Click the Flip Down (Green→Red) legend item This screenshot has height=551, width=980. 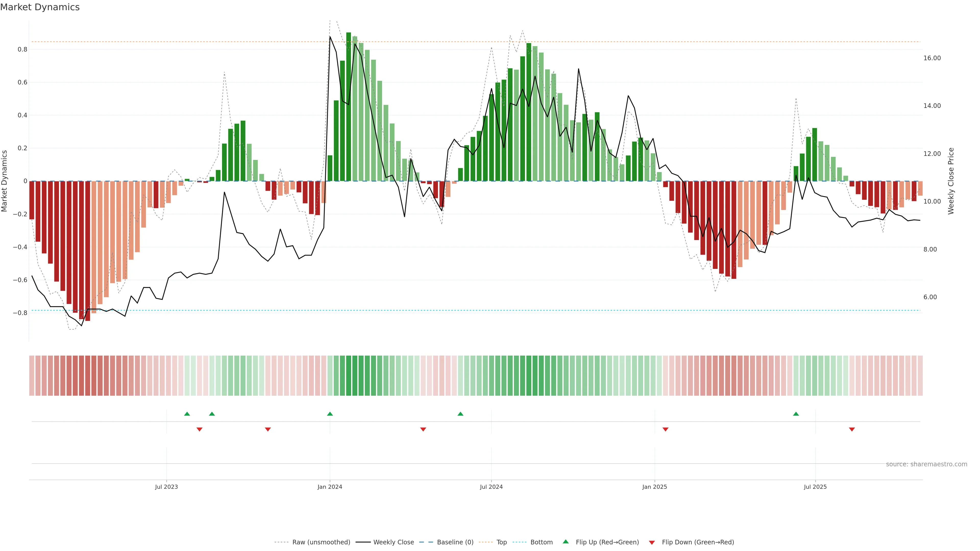[x=698, y=542]
